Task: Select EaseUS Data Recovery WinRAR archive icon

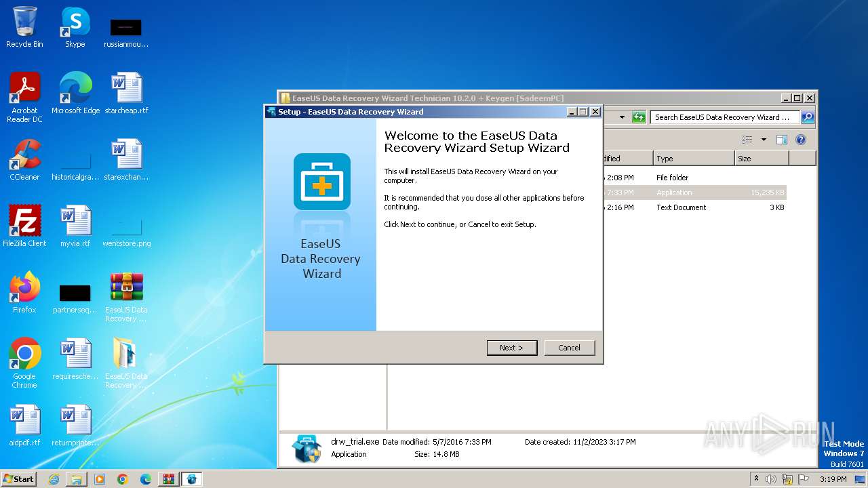Action: [x=126, y=297]
